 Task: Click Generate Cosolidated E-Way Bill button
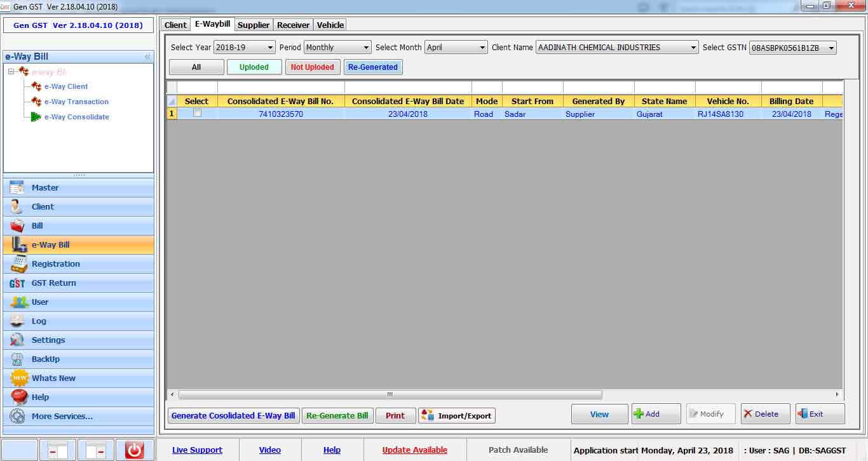click(x=233, y=416)
